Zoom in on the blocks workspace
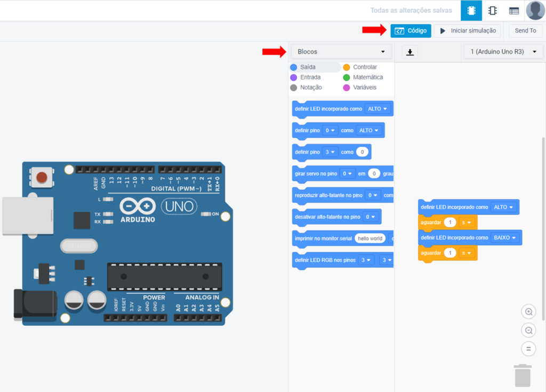 [528, 312]
